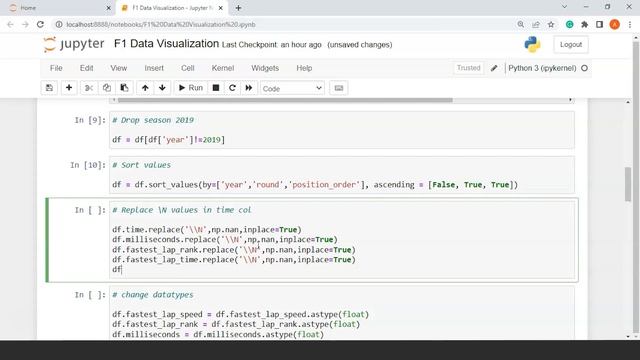
Task: Open the browser extensions puzzle icon
Action: point(584,24)
